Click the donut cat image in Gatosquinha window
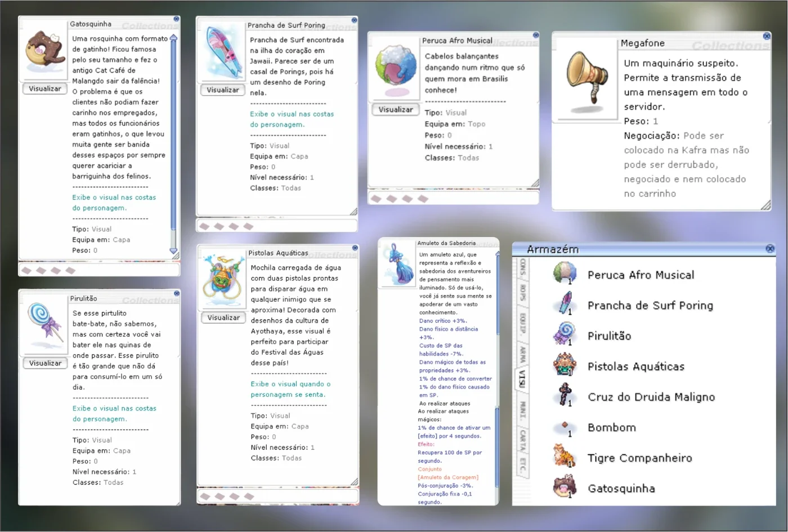Screen dimensions: 788x532 click(45, 50)
